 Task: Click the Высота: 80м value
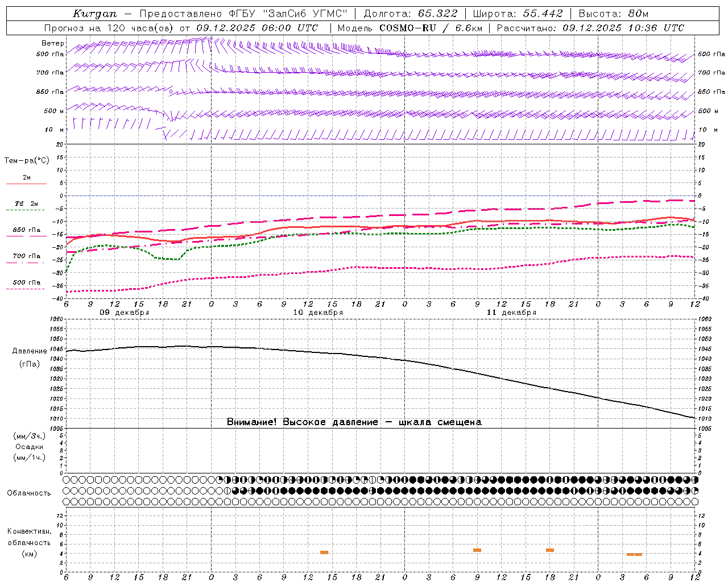614,14
